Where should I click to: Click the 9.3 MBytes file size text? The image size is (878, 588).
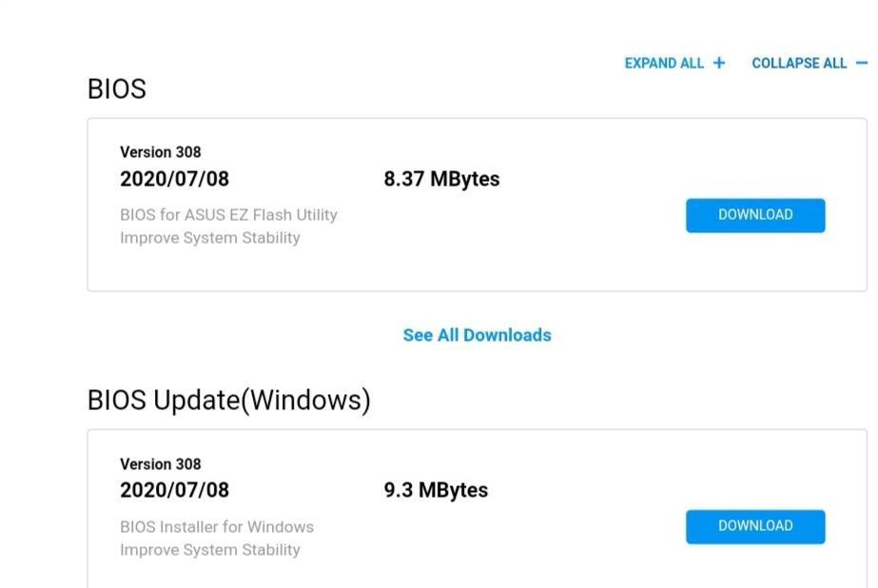point(436,491)
